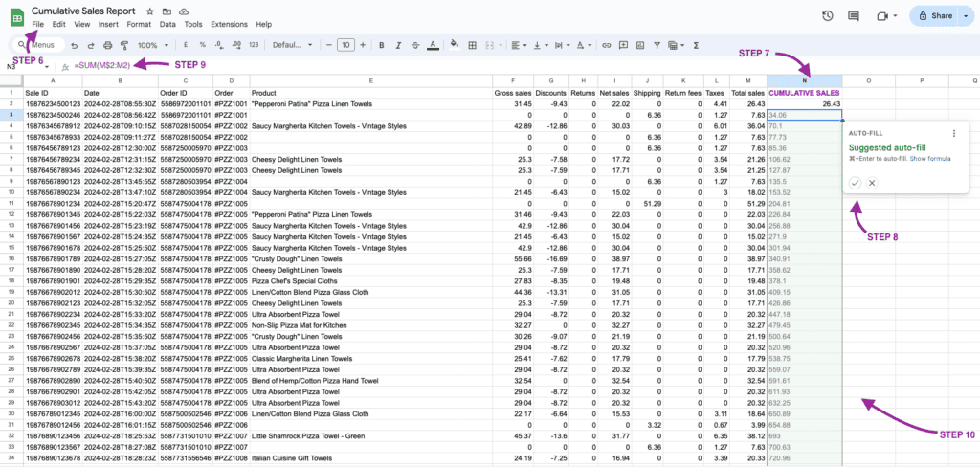The height and width of the screenshot is (467, 980).
Task: Open the borders tool
Action: click(x=473, y=45)
